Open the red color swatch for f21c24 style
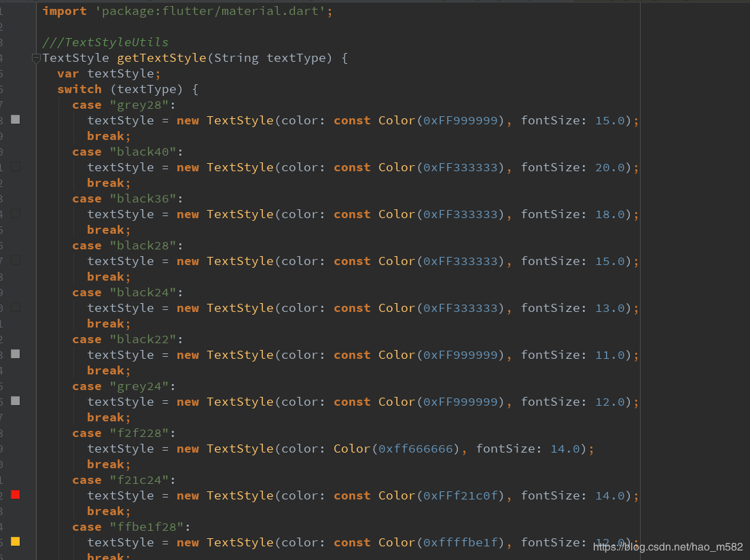The height and width of the screenshot is (560, 750). click(16, 495)
